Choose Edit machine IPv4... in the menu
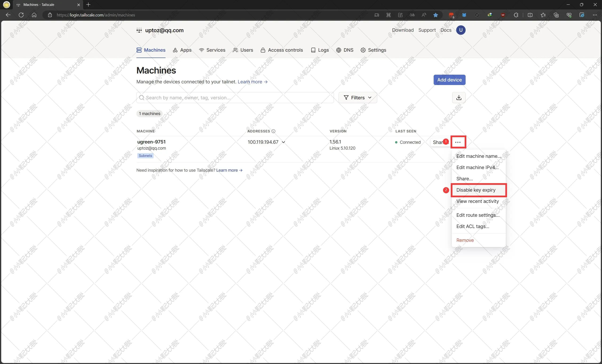 coord(479,167)
